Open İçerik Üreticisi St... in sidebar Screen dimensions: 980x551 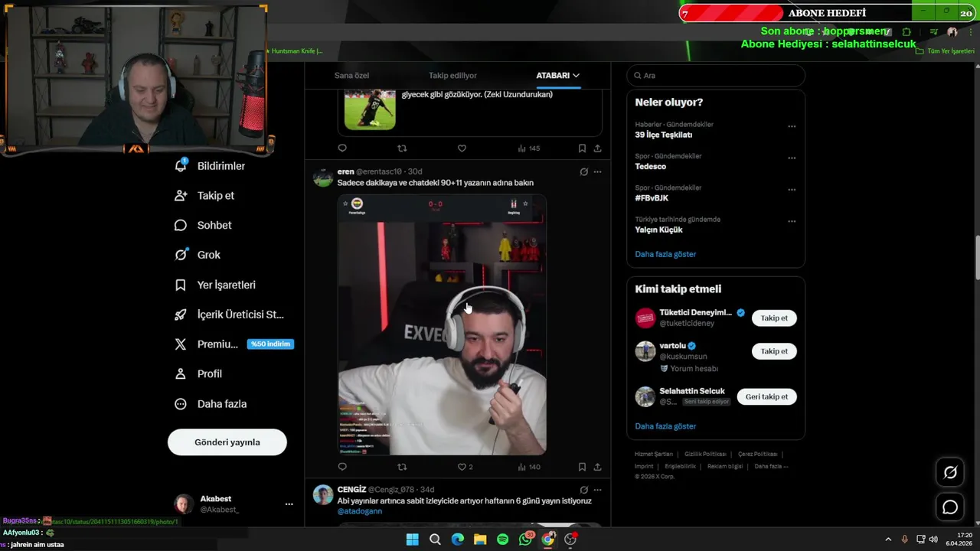229,315
